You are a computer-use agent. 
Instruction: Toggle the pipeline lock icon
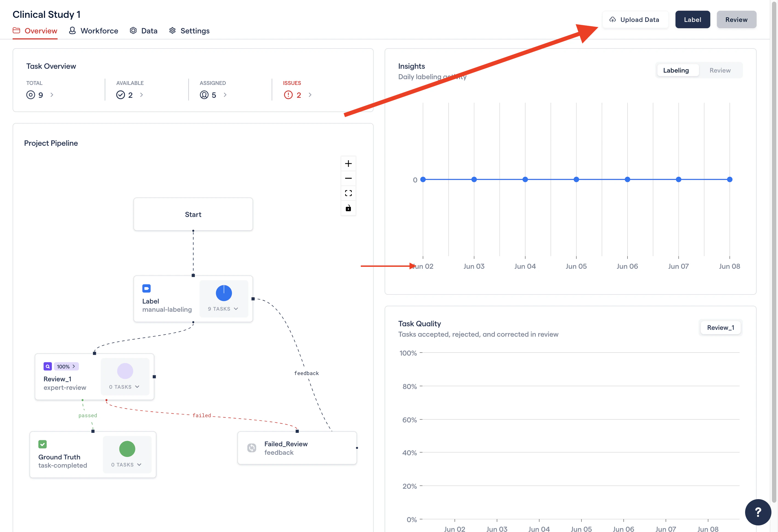pos(348,208)
